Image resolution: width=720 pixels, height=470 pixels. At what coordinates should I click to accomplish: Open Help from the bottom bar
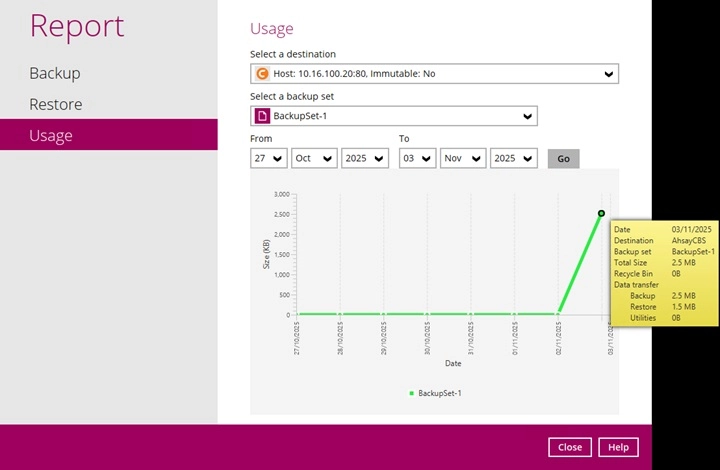tap(619, 447)
